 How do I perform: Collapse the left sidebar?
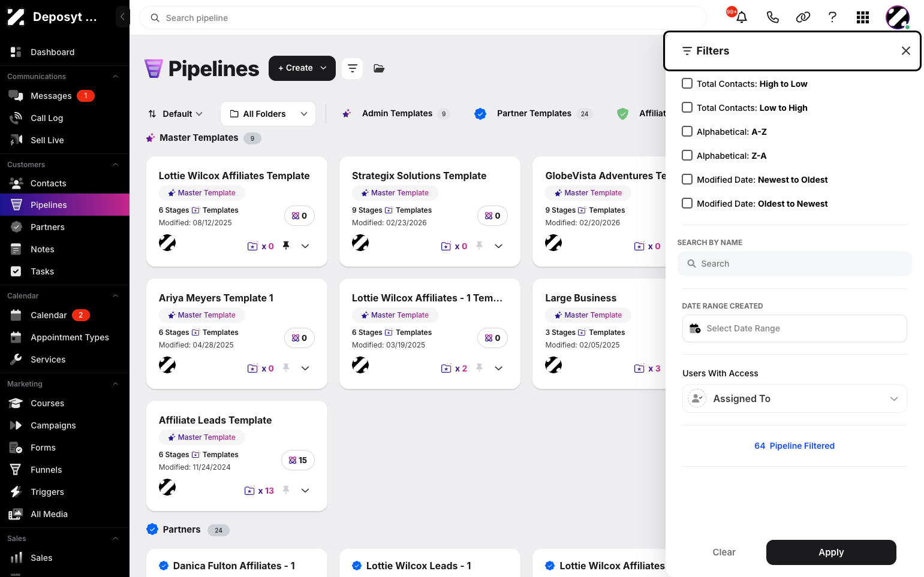(x=122, y=17)
